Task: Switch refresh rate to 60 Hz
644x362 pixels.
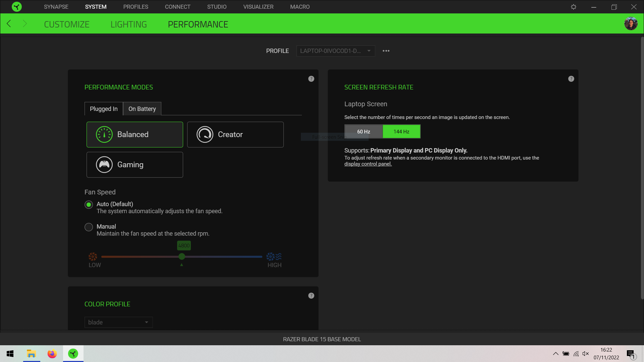Action: click(363, 131)
